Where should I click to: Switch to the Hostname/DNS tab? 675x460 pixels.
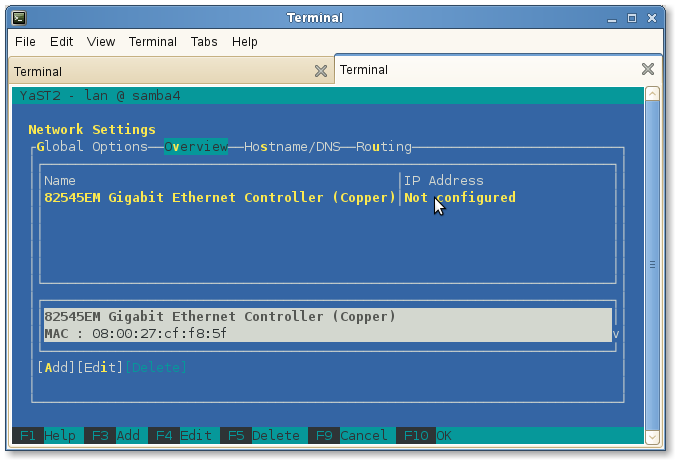pos(292,147)
